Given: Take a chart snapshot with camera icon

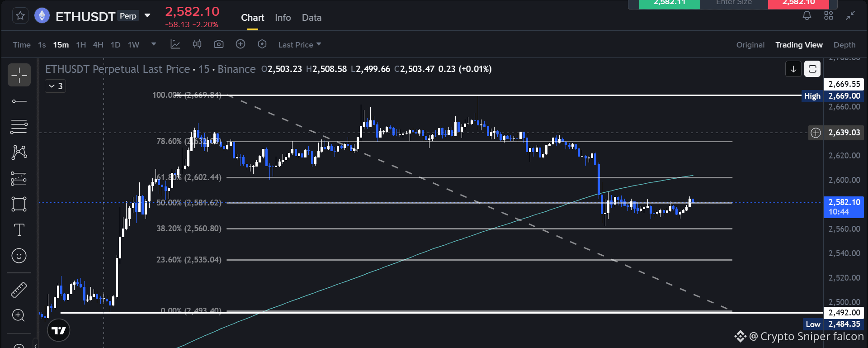Looking at the screenshot, I should click(x=219, y=44).
